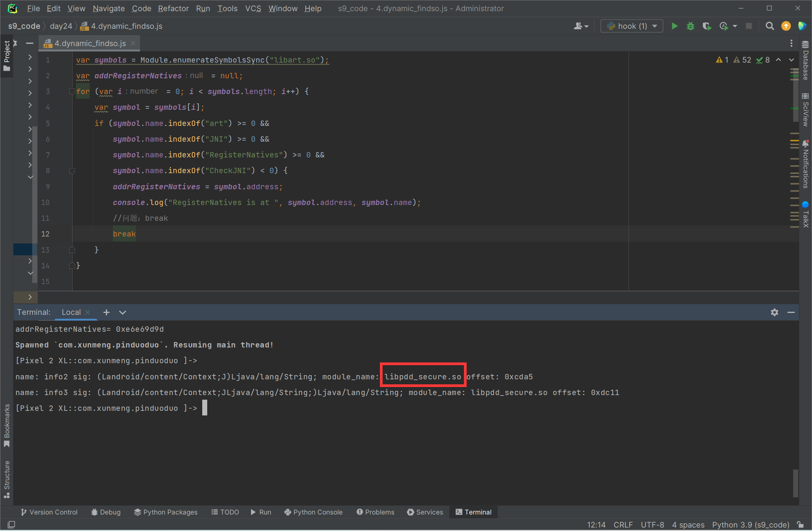Open the Database tool window
This screenshot has height=531, width=812.
[x=805, y=60]
